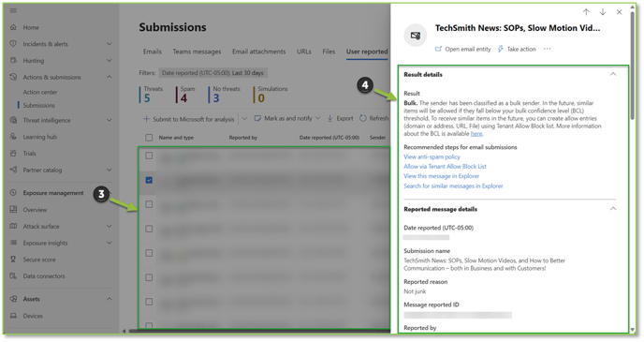
Task: Switch to the URLs tab
Action: [x=304, y=52]
